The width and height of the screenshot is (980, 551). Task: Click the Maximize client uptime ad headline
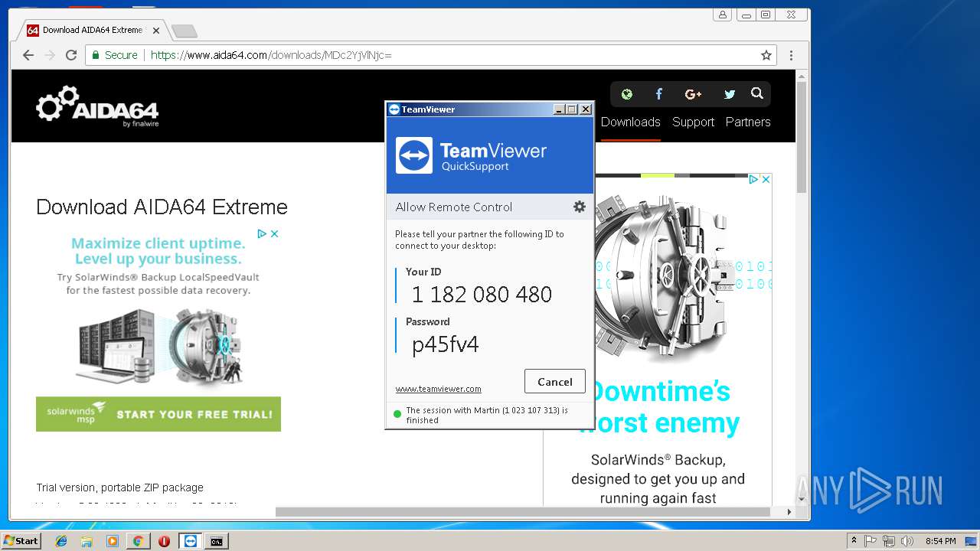click(158, 251)
